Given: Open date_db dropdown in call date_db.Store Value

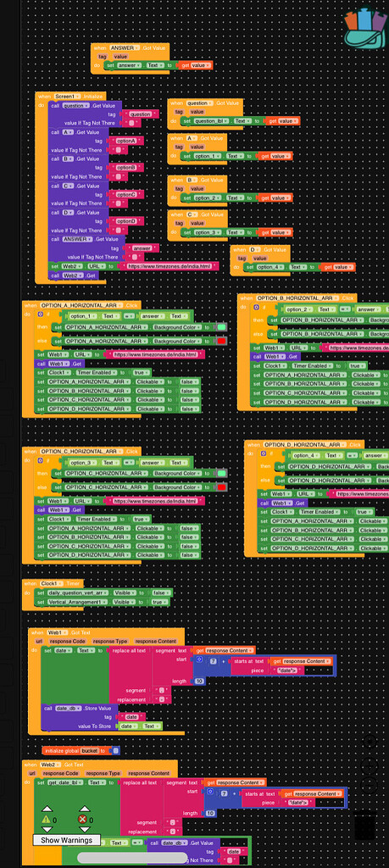Looking at the screenshot, I should (68, 708).
